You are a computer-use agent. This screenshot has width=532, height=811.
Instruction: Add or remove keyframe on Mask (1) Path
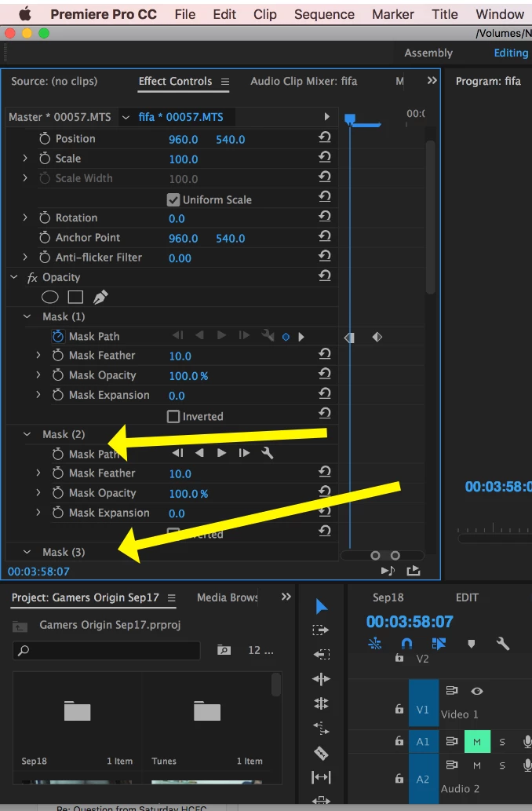click(x=286, y=337)
